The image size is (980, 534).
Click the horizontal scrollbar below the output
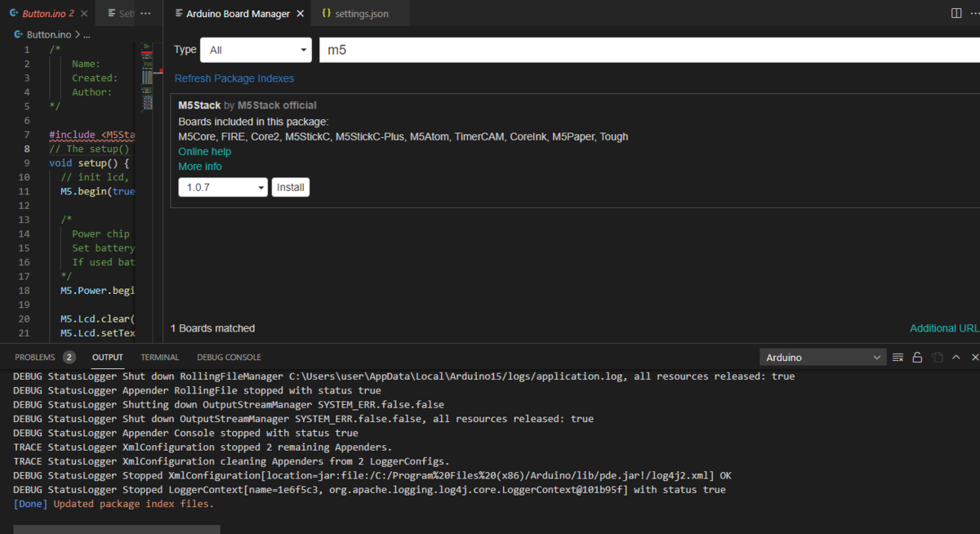[x=116, y=529]
